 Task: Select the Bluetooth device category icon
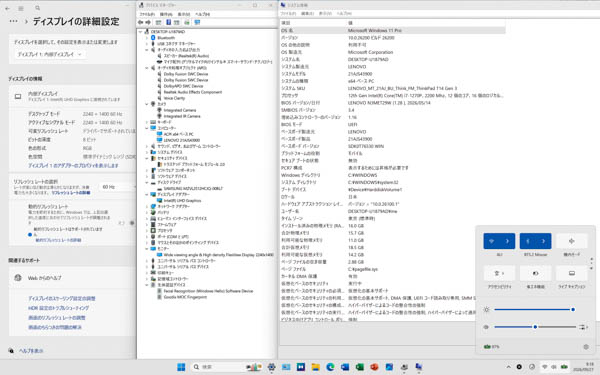[153, 38]
